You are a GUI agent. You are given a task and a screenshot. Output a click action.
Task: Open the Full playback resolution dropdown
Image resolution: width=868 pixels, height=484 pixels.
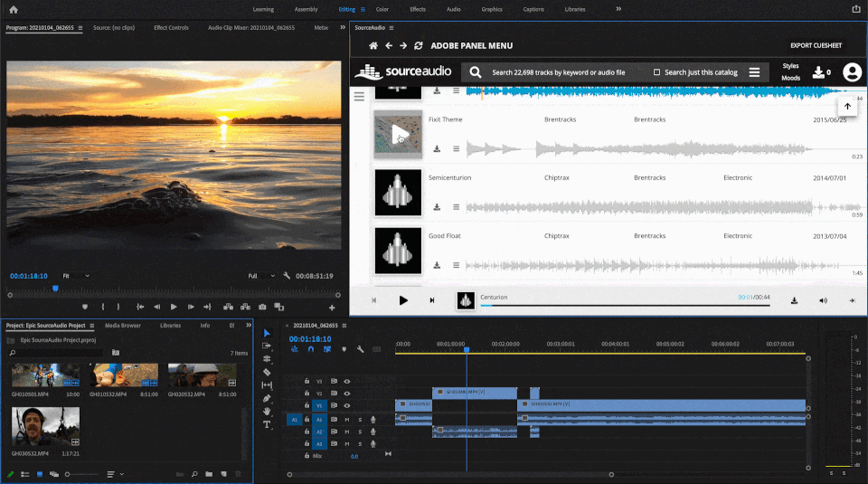coord(261,276)
